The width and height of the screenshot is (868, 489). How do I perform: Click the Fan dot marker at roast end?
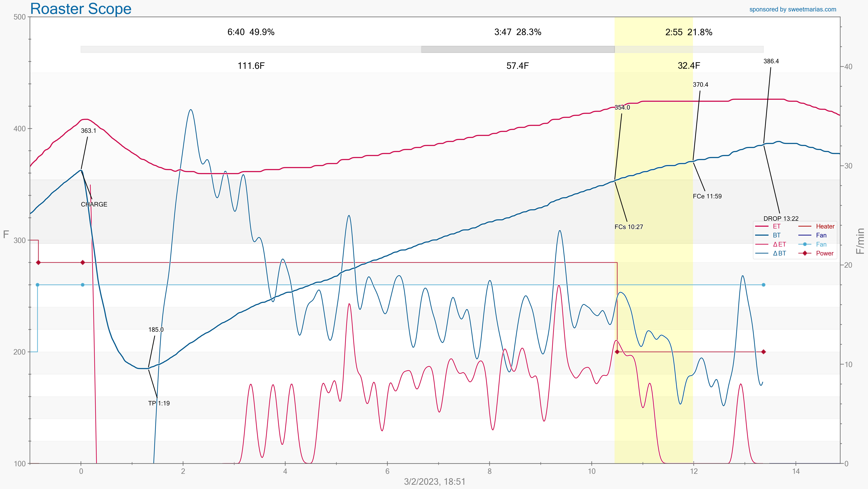click(764, 285)
